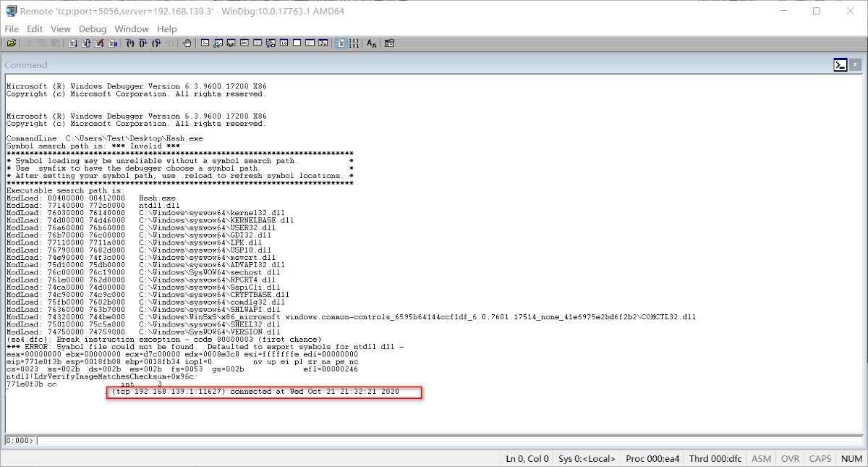Click the Go (run) toolbar icon
The height and width of the screenshot is (467, 868).
click(73, 43)
